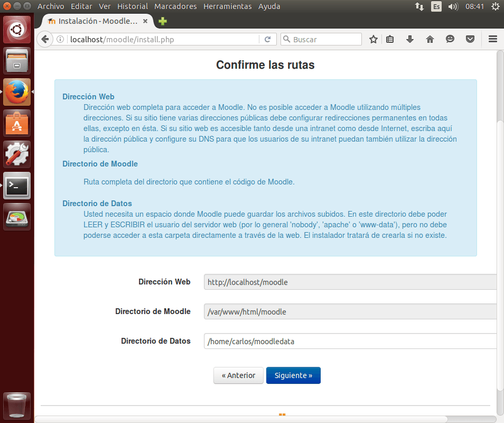504x423 pixels.
Task: Open Firefox hamburger menu
Action: 493,39
